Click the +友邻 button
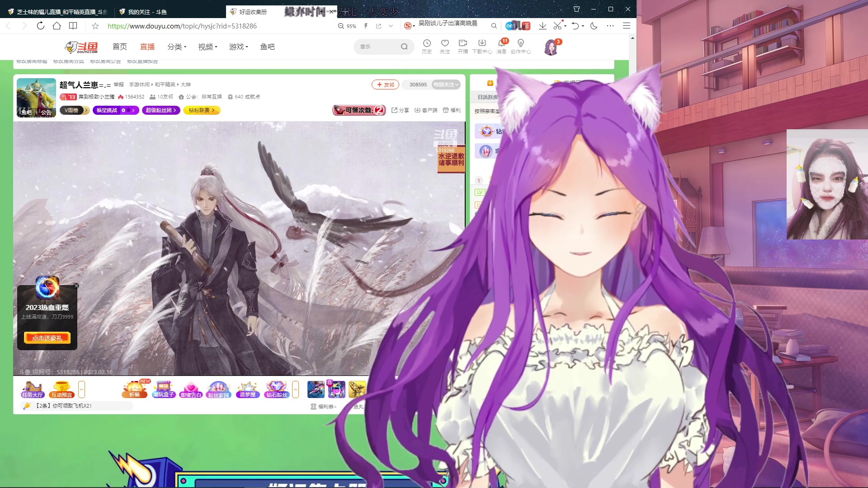 click(385, 84)
